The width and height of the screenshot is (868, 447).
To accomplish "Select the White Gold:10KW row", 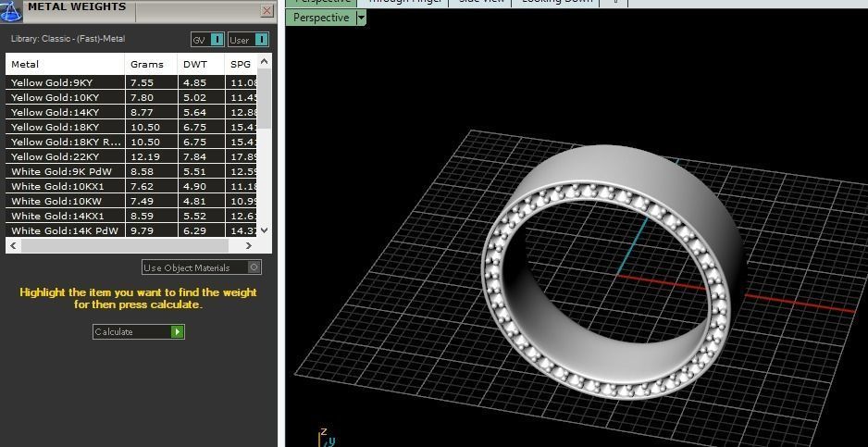I will [x=131, y=201].
